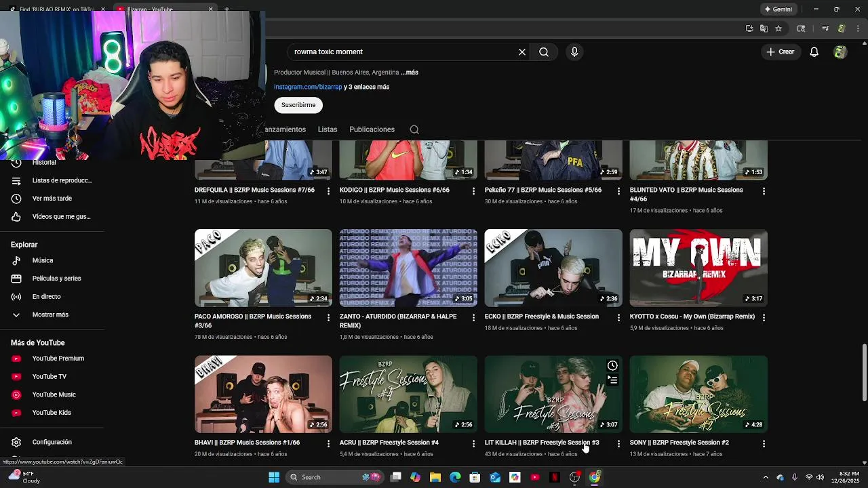The width and height of the screenshot is (868, 488).
Task: Open options menu for PACO AMOROSO video
Action: coord(329,317)
